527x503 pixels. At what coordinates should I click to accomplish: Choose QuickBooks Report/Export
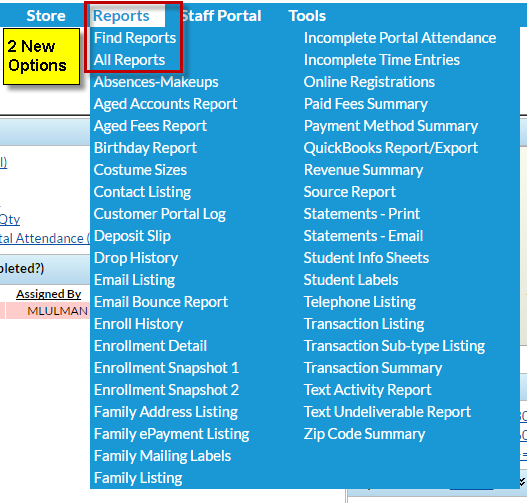pyautogui.click(x=391, y=148)
